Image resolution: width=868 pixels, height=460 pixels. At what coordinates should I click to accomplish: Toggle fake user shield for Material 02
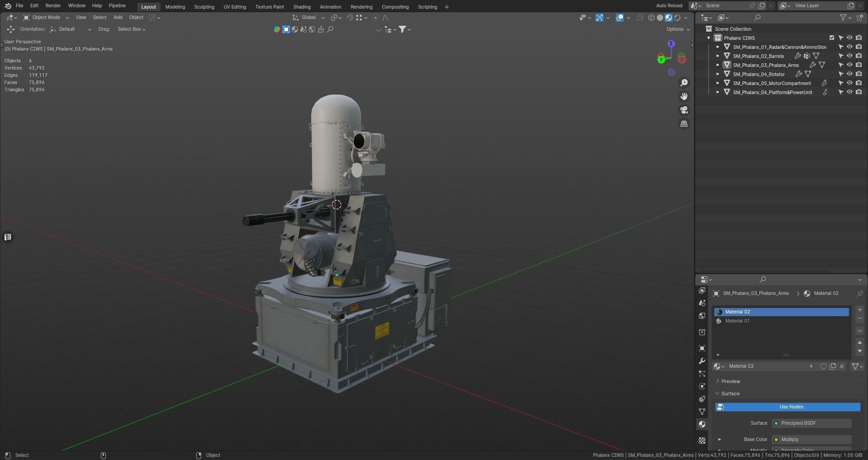click(823, 366)
